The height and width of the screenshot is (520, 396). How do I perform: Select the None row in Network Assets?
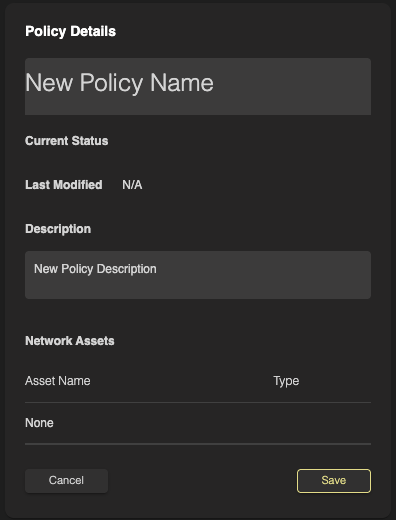click(x=198, y=423)
